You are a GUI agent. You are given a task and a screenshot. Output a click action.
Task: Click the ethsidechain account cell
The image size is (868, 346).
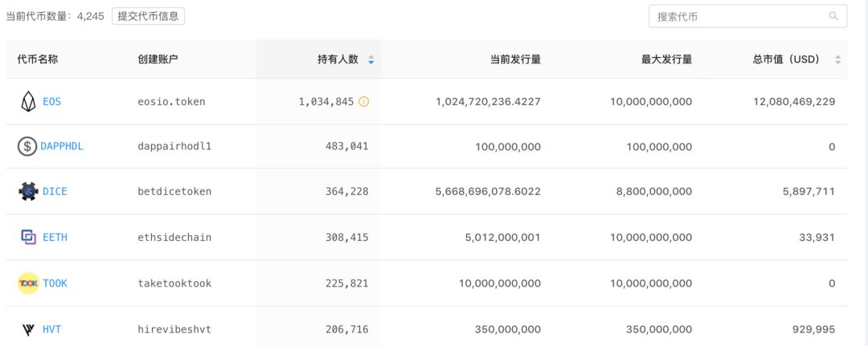pyautogui.click(x=174, y=237)
